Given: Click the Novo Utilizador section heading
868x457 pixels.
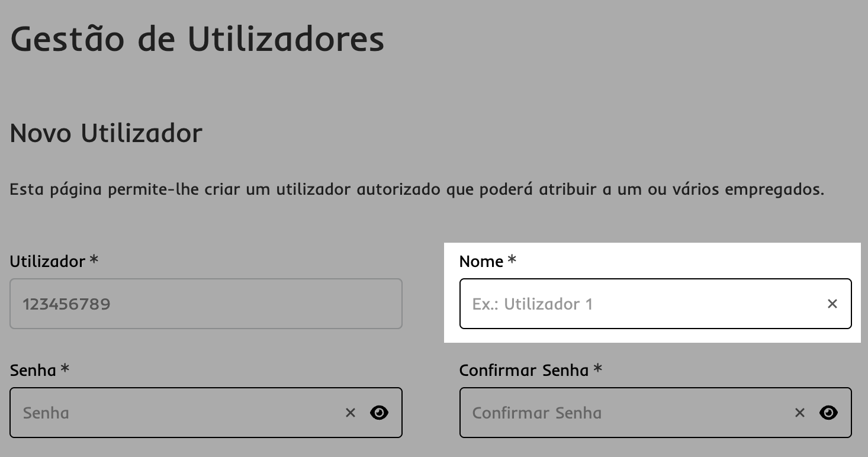Looking at the screenshot, I should [106, 133].
